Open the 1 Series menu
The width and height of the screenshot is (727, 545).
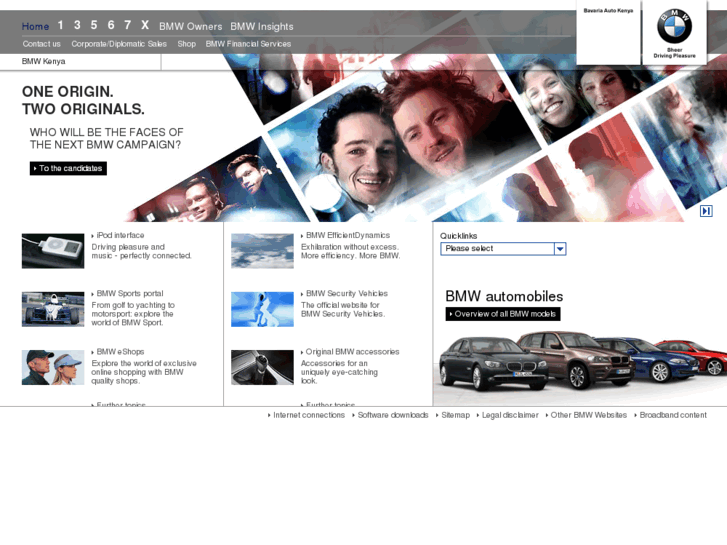(60, 25)
